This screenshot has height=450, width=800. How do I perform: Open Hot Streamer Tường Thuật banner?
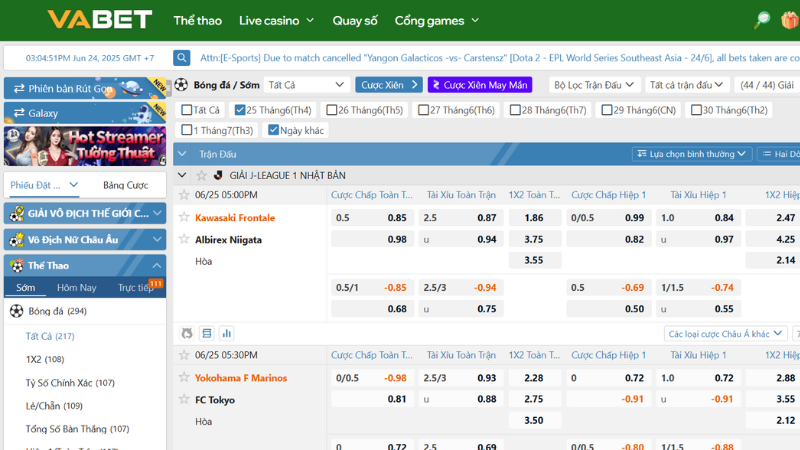[x=85, y=146]
